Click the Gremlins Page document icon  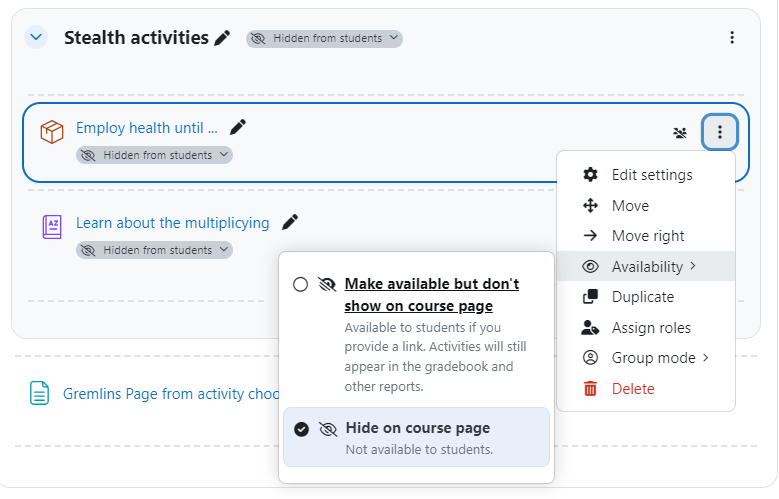coord(39,393)
